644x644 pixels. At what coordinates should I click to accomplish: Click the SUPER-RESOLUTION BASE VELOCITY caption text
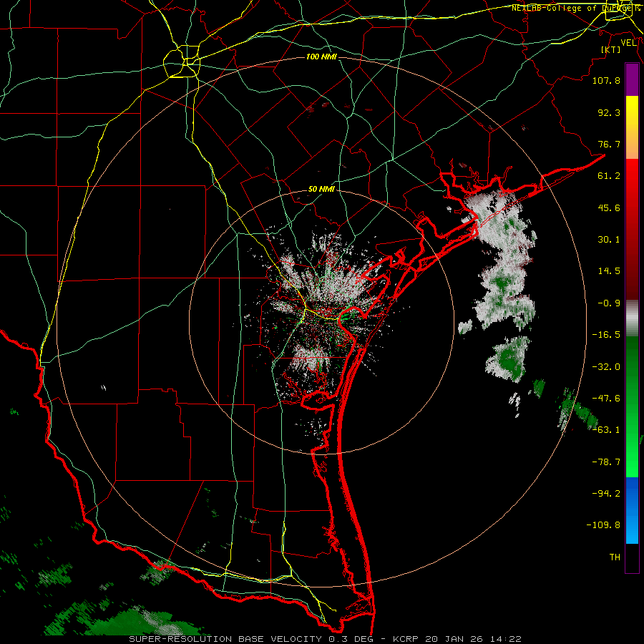coord(225,639)
